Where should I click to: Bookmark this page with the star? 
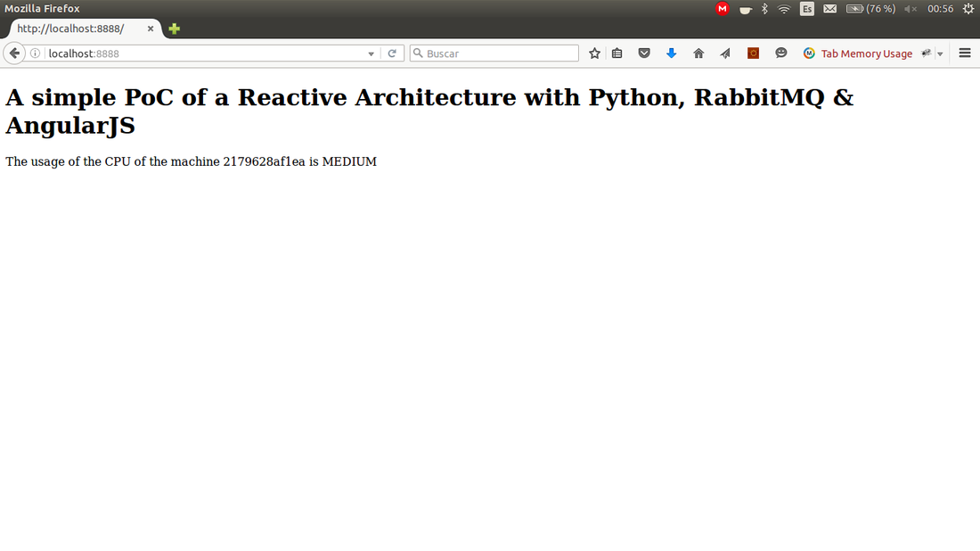coord(594,53)
